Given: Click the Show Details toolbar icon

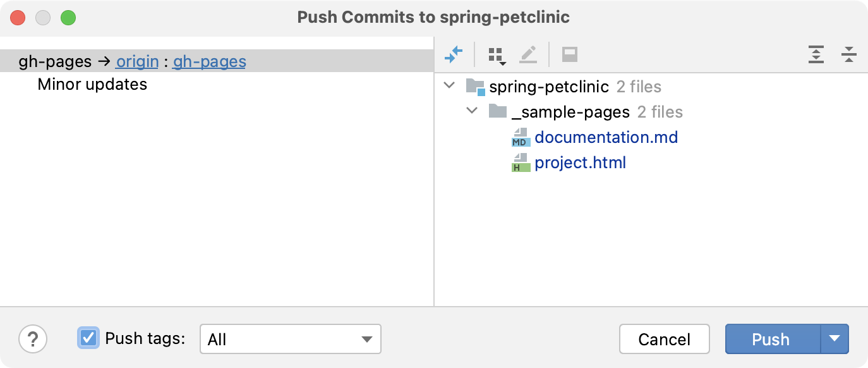Looking at the screenshot, I should pos(570,55).
